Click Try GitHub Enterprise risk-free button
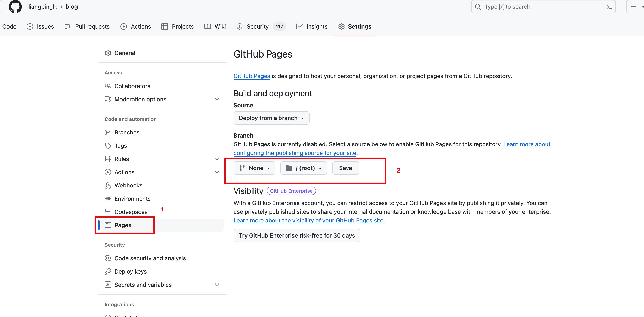The width and height of the screenshot is (644, 317). (x=297, y=235)
